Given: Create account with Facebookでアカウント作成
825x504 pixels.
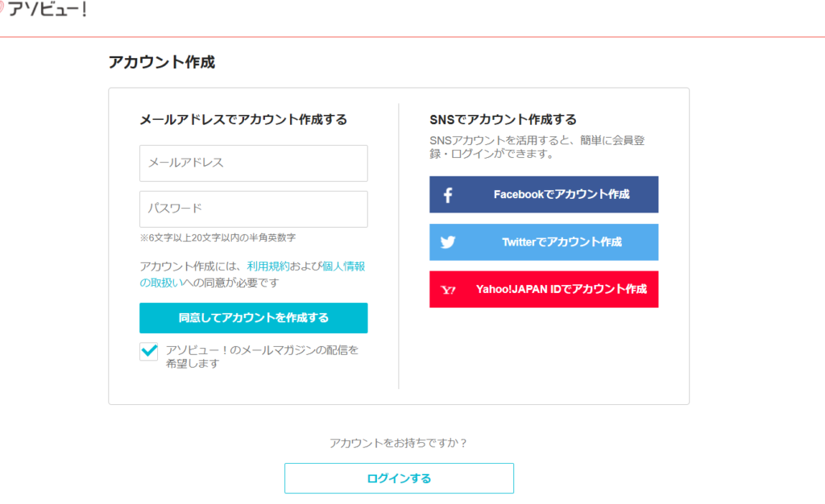Looking at the screenshot, I should tap(544, 195).
